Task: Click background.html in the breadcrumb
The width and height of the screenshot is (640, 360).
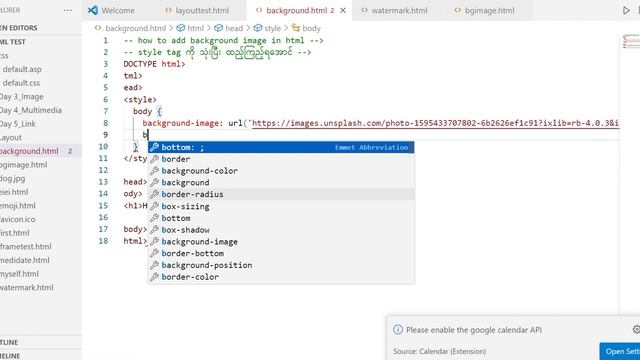Action: click(136, 28)
